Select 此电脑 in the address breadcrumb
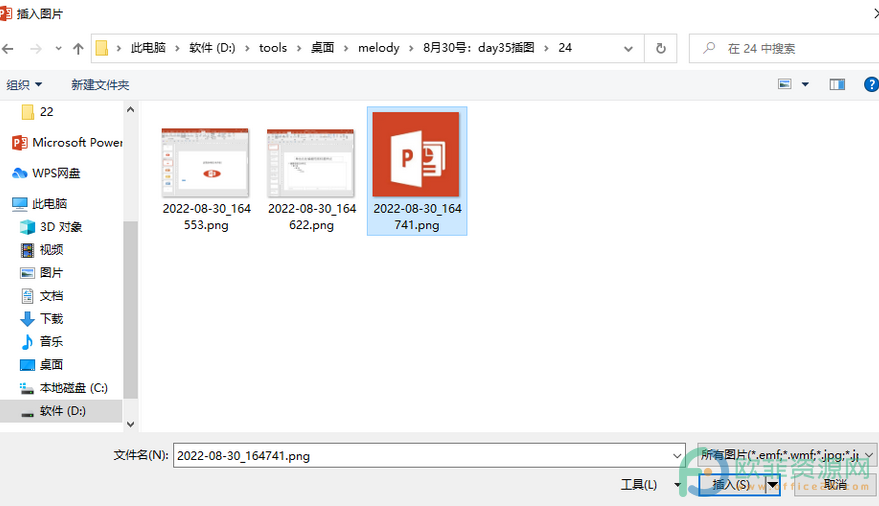879x506 pixels. pyautogui.click(x=148, y=48)
